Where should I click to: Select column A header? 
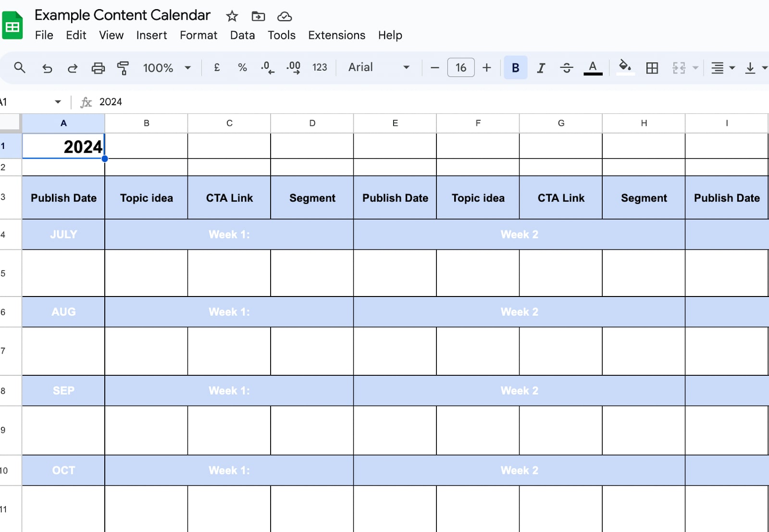[x=63, y=124]
